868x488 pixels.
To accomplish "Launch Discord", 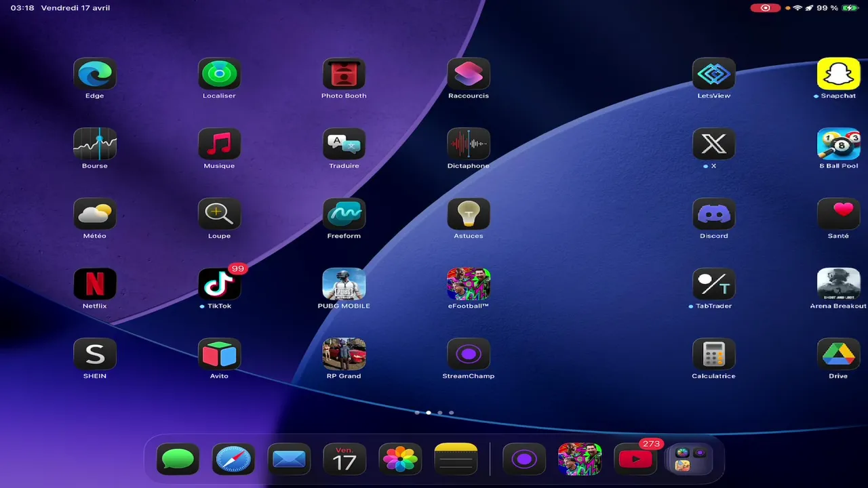I will click(713, 214).
